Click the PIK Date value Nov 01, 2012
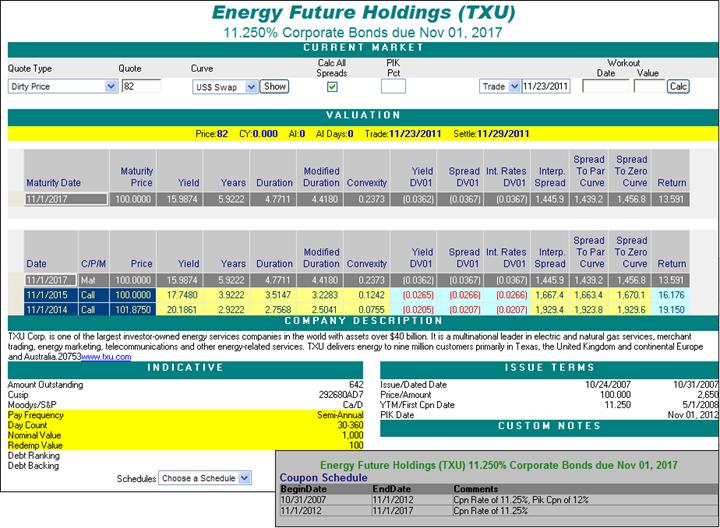Image resolution: width=720 pixels, height=528 pixels. (692, 415)
